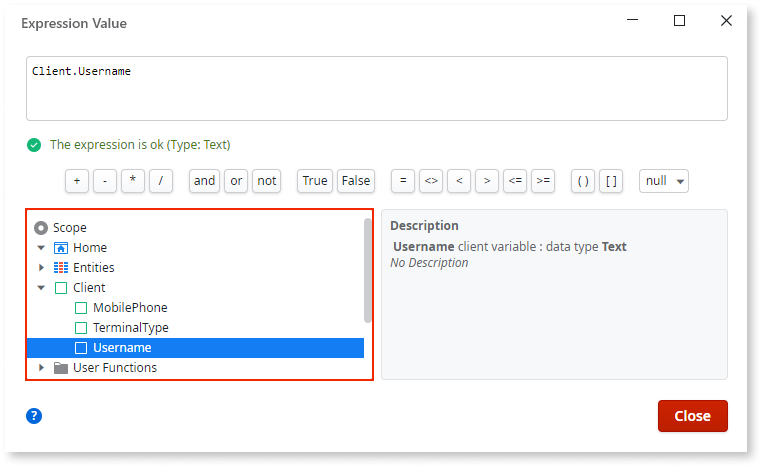
Task: Expand the User Functions node
Action: 41,368
